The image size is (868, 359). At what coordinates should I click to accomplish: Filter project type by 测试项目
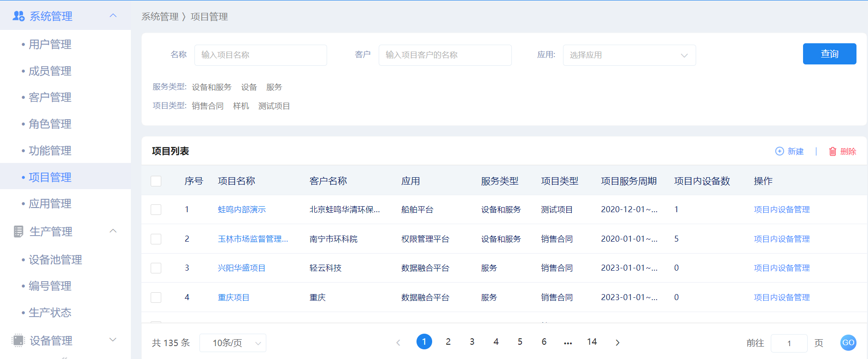point(274,106)
